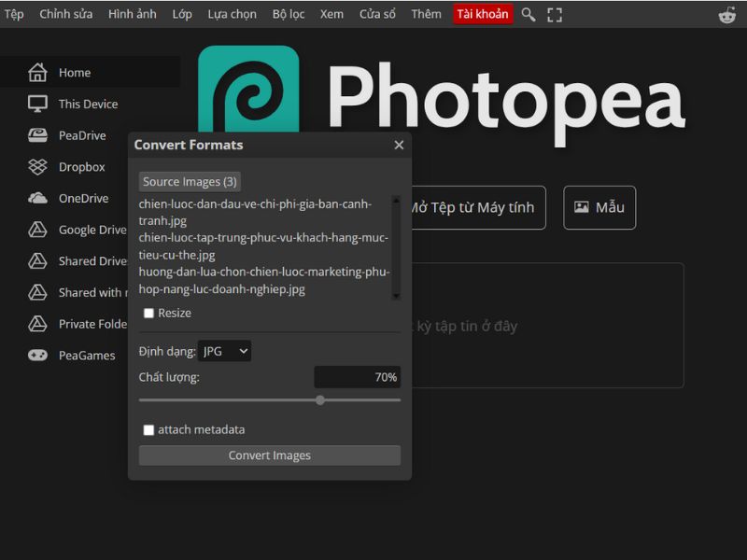Open the Cửa sổ menu

(377, 14)
